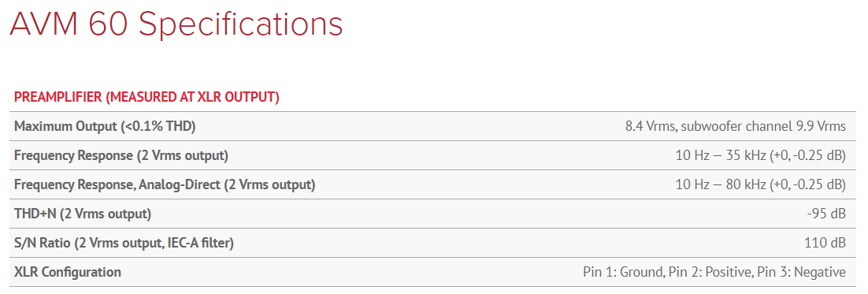The image size is (868, 294).
Task: Select the 110 dB value
Action: coord(825,243)
